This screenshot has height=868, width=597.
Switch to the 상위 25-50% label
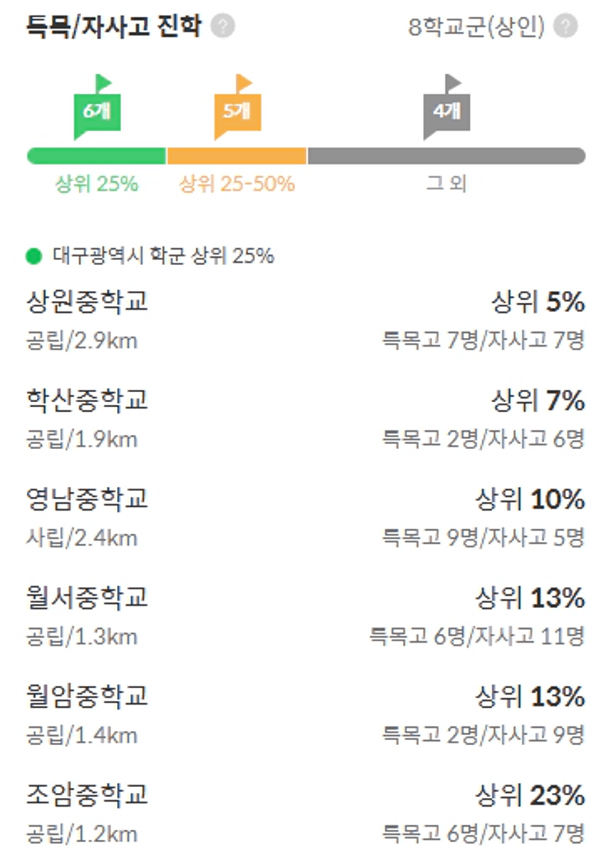[x=237, y=184]
